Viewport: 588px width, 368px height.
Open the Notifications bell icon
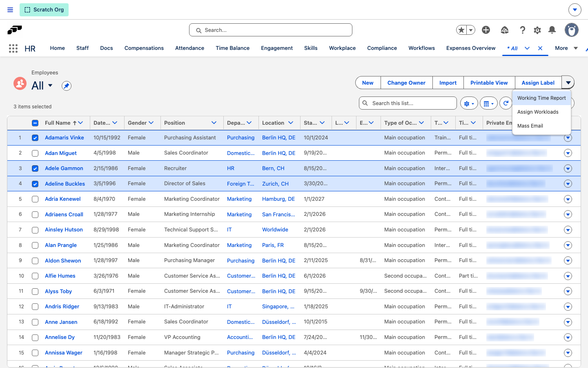click(552, 30)
